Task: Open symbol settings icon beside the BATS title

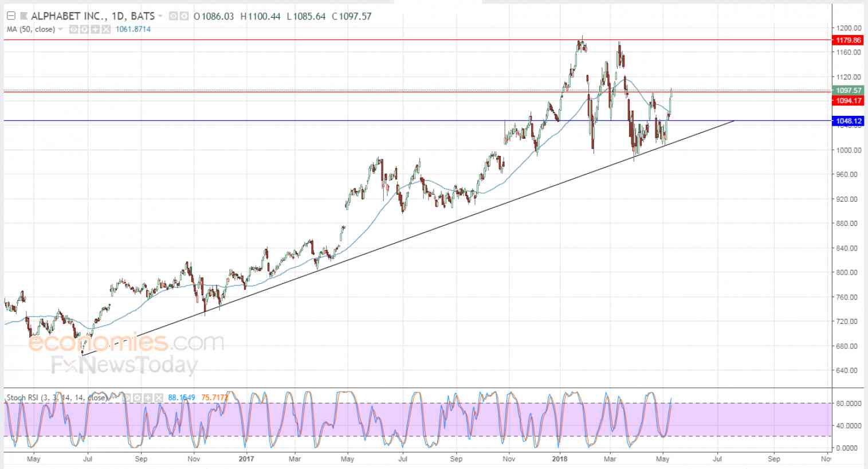Action: pos(184,16)
